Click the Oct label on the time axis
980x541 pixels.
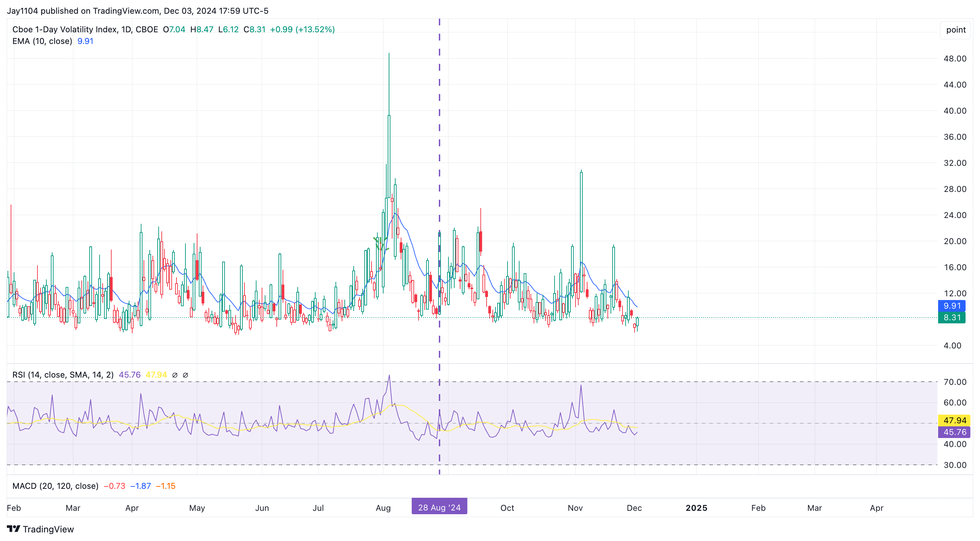[507, 508]
